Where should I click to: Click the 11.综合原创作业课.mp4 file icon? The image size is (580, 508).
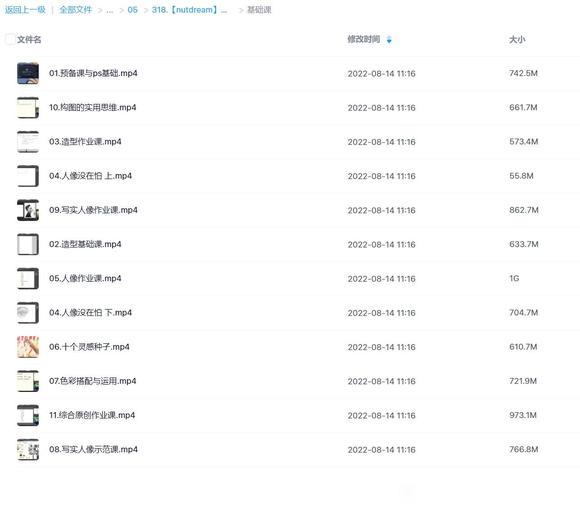[28, 415]
